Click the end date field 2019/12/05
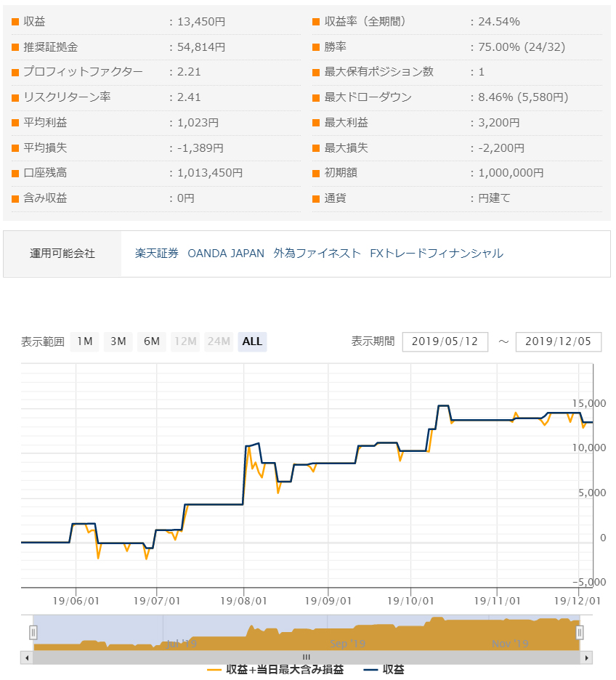 (558, 341)
